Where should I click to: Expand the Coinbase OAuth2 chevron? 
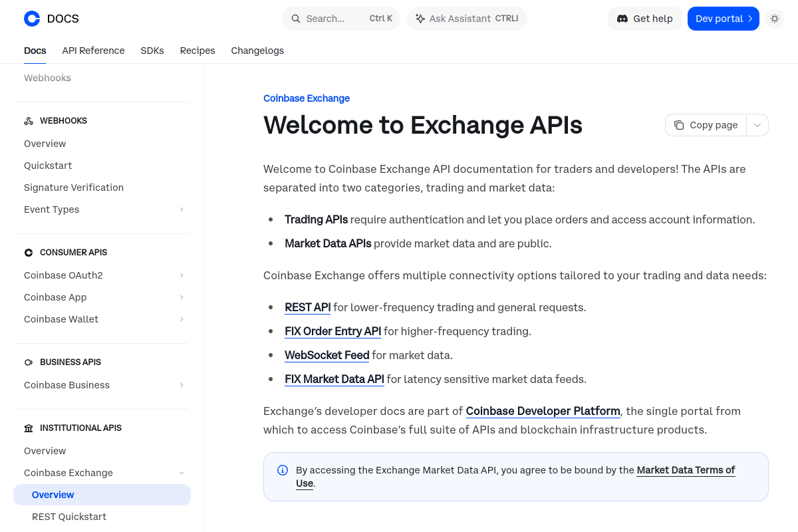(182, 275)
